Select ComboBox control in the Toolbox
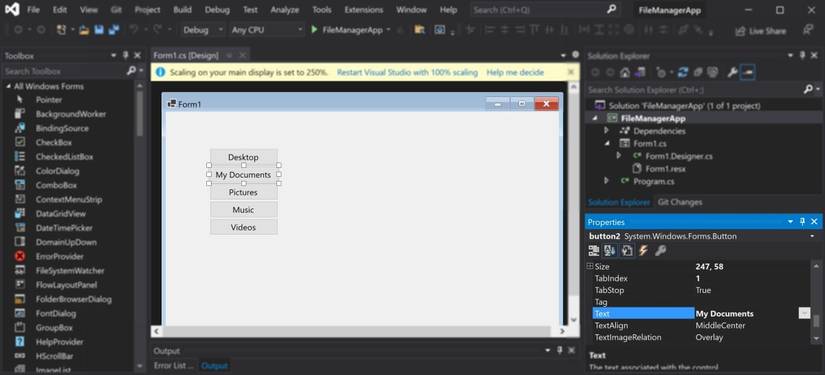 [x=56, y=185]
